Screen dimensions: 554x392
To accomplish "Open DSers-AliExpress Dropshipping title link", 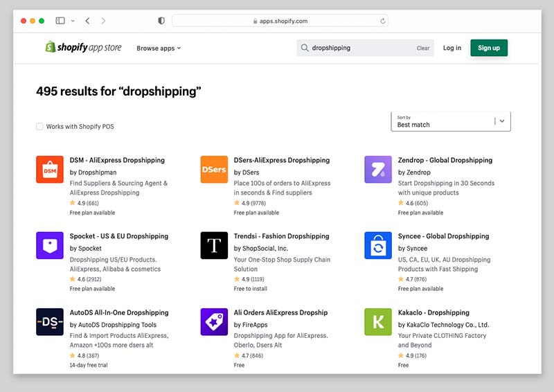I will [282, 160].
